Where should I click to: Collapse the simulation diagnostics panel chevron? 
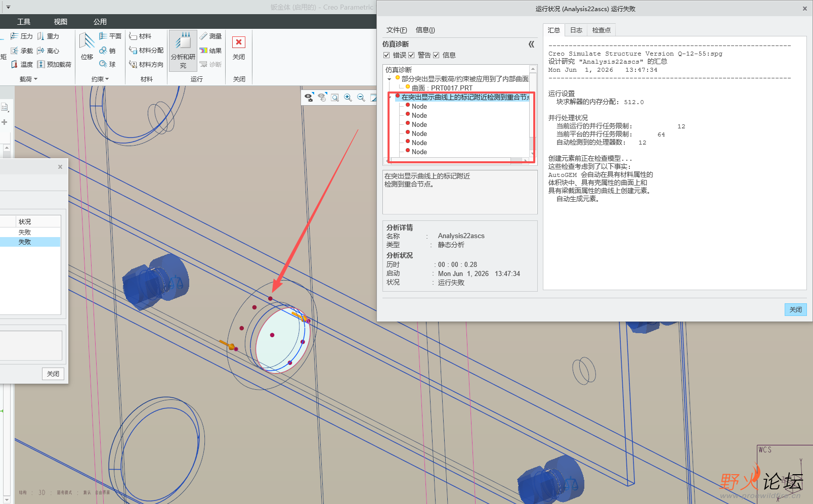pos(531,44)
